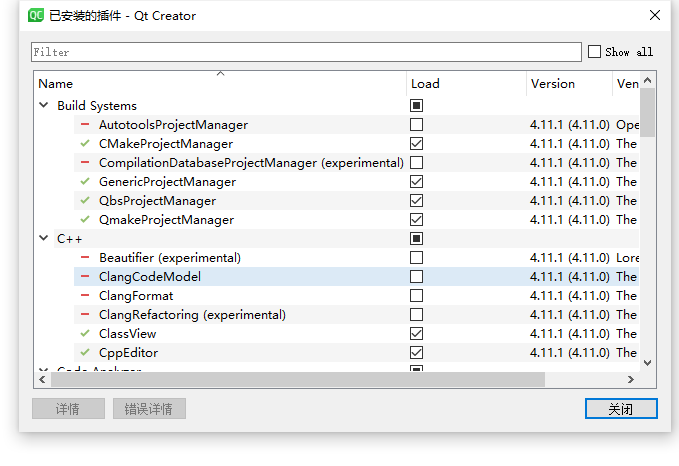Image resolution: width=679 pixels, height=466 pixels.
Task: Click the red dash icon beside Beautifier
Action: [85, 258]
